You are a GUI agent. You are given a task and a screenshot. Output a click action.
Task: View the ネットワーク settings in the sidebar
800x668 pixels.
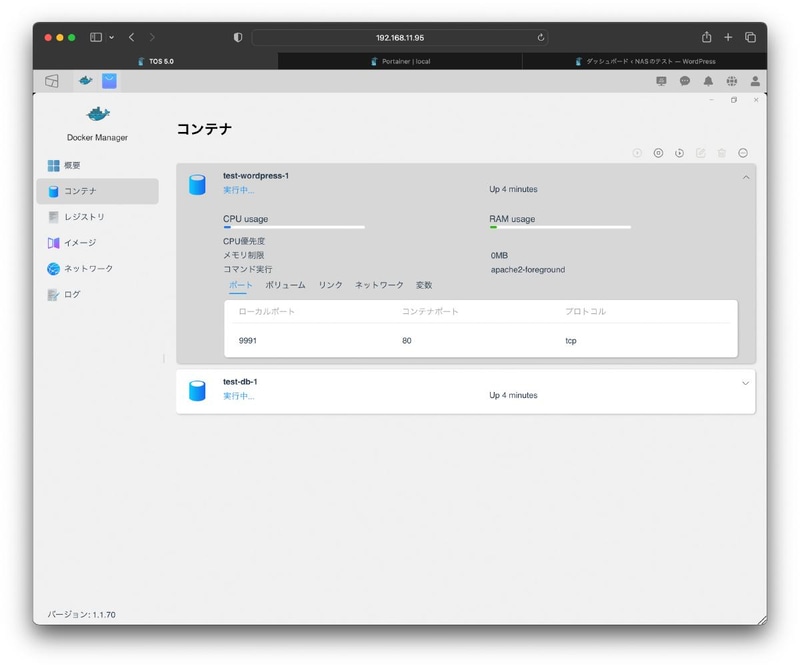click(86, 268)
